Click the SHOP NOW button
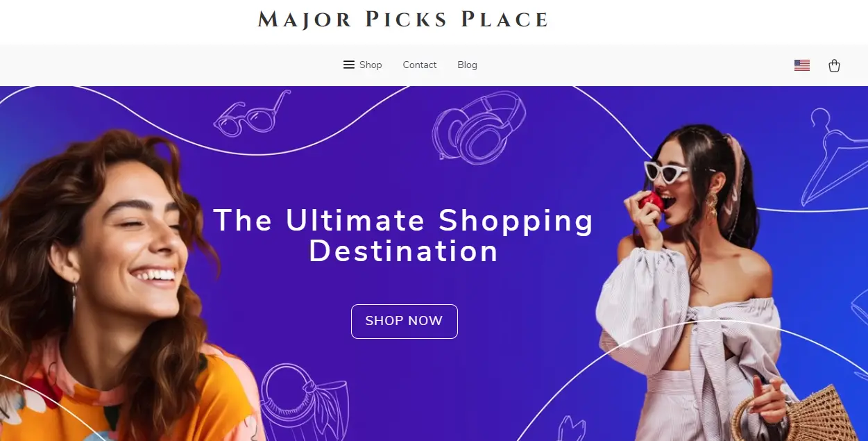This screenshot has height=441, width=868. coord(404,321)
